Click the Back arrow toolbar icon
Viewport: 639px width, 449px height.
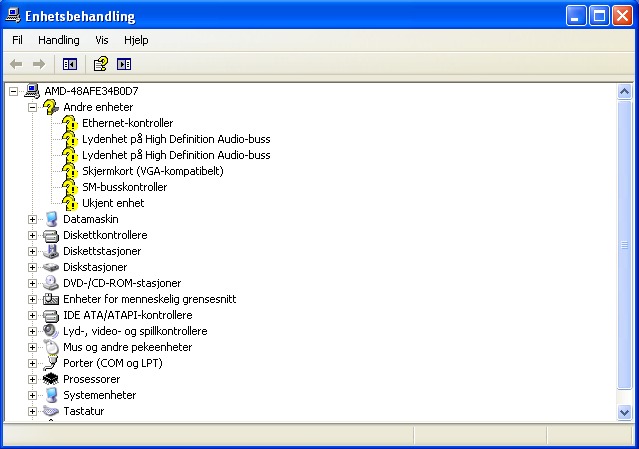point(16,64)
